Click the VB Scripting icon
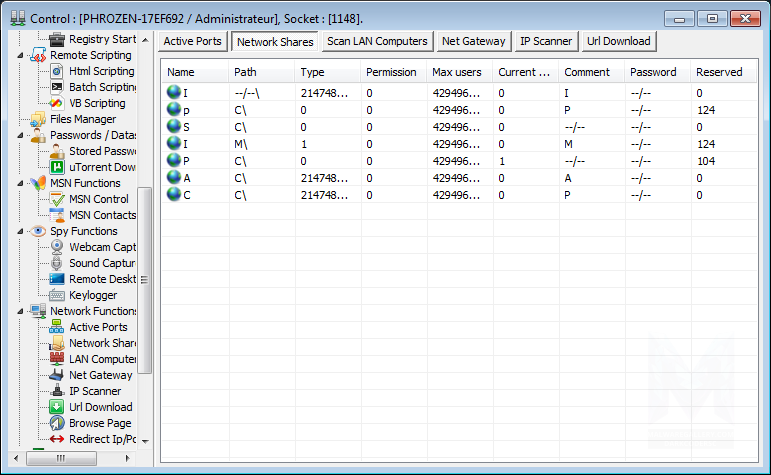This screenshot has height=475, width=771. tap(57, 103)
